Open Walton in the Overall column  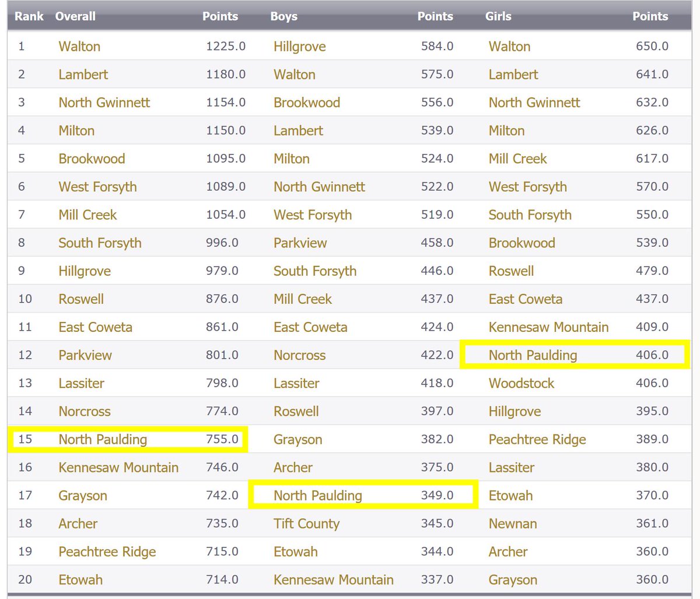[79, 47]
